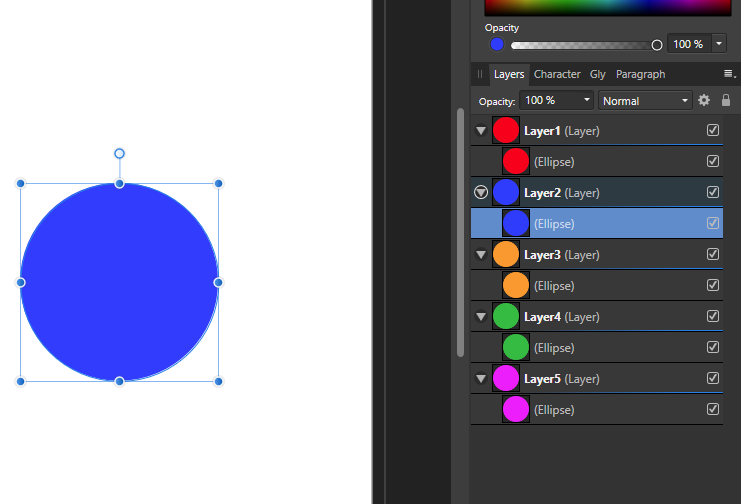Click the red Ellipse thumbnail under Layer1
The width and height of the screenshot is (741, 504).
[516, 161]
